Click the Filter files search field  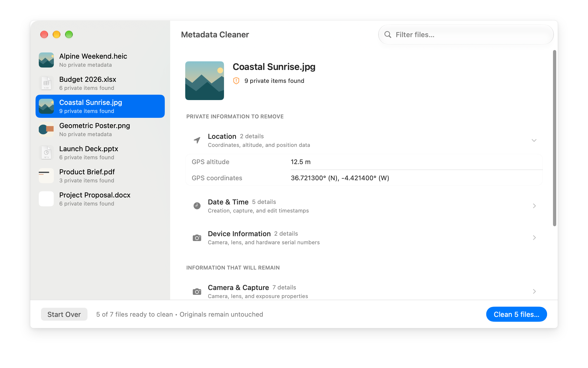[466, 34]
